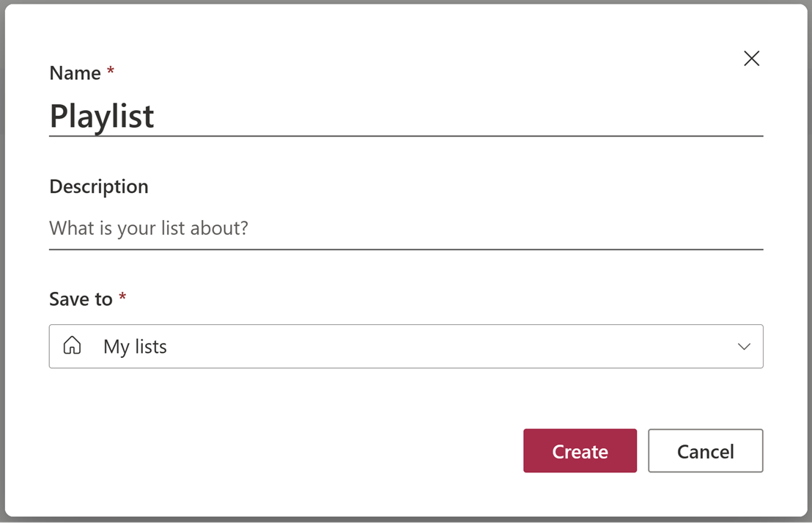The height and width of the screenshot is (523, 812).
Task: Place cursor after the word Playlist
Action: tap(155, 116)
